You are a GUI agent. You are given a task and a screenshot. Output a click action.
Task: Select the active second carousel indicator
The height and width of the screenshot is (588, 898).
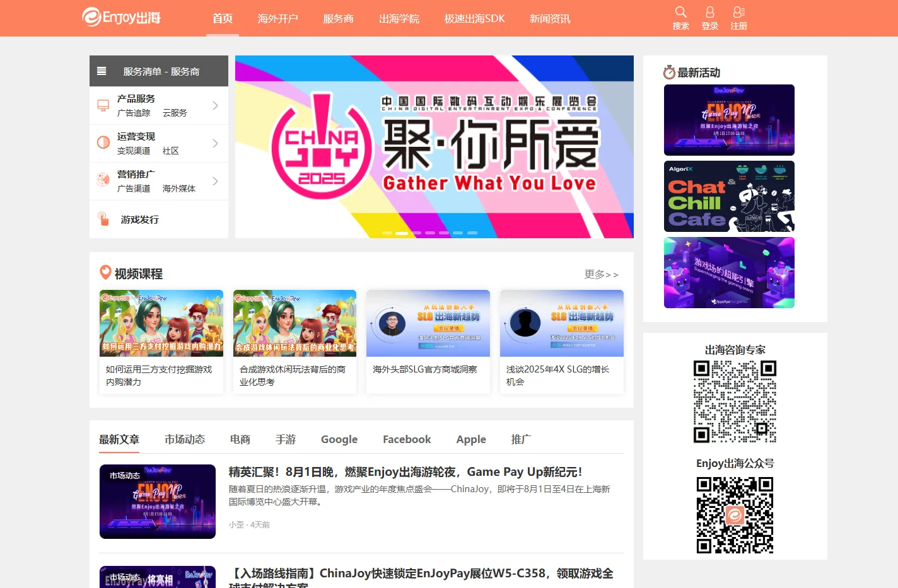tap(402, 233)
